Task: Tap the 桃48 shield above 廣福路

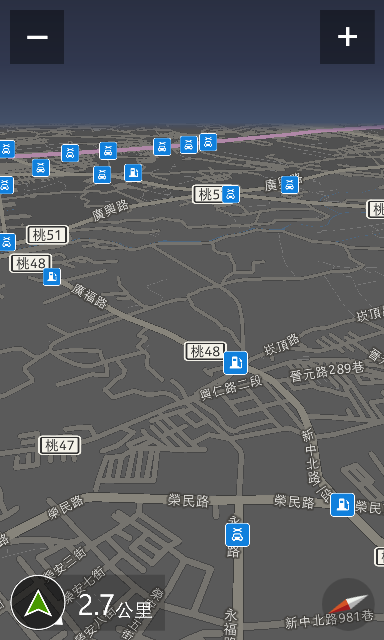Action: coord(31,263)
